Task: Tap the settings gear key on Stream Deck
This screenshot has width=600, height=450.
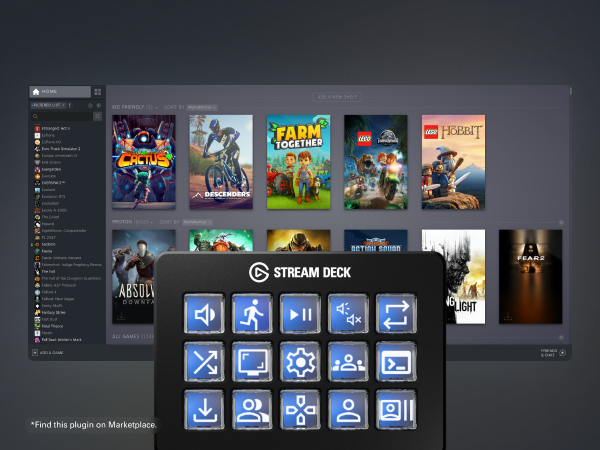Action: point(300,362)
